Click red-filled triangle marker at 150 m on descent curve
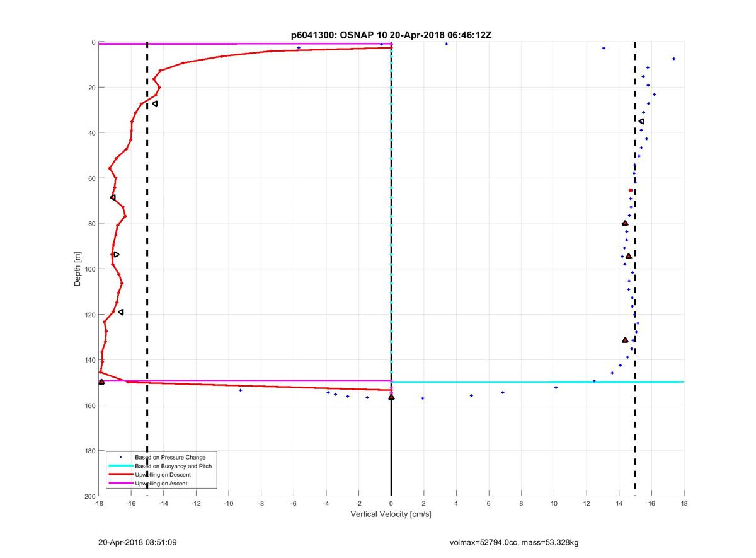Viewport: 756px width, 558px height. [101, 381]
